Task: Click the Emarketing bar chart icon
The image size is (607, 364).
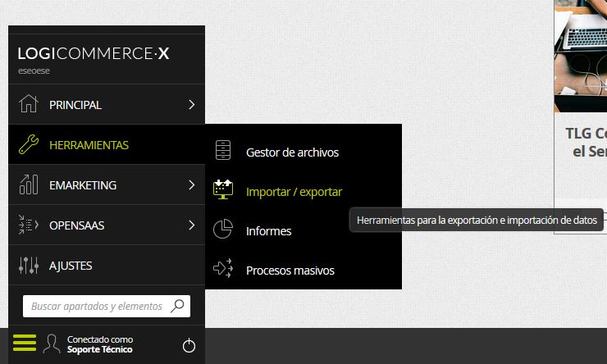Action: pyautogui.click(x=28, y=184)
